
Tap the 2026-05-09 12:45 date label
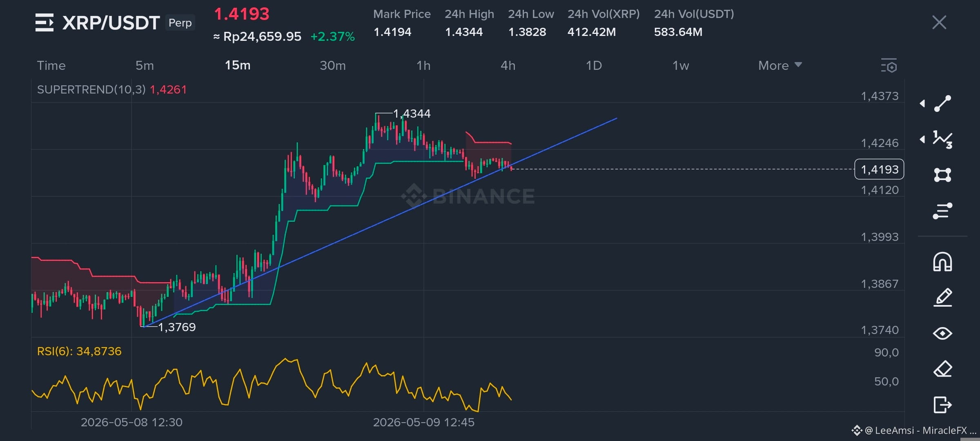[x=424, y=422]
